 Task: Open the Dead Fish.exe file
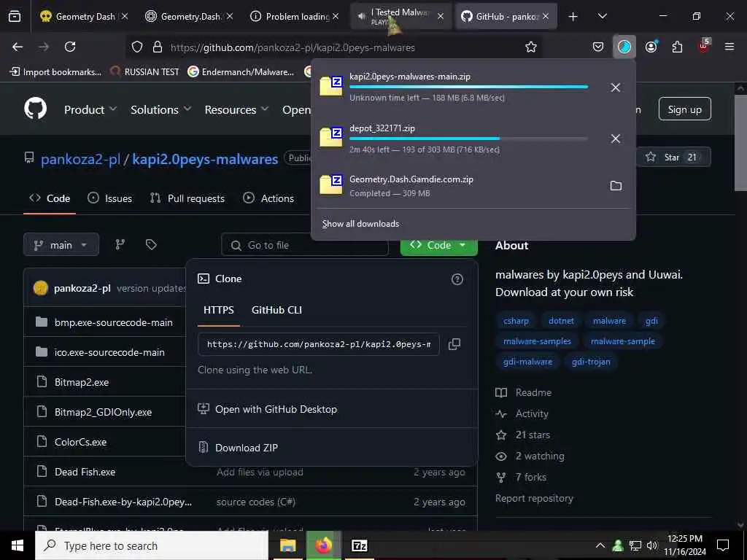(x=85, y=472)
